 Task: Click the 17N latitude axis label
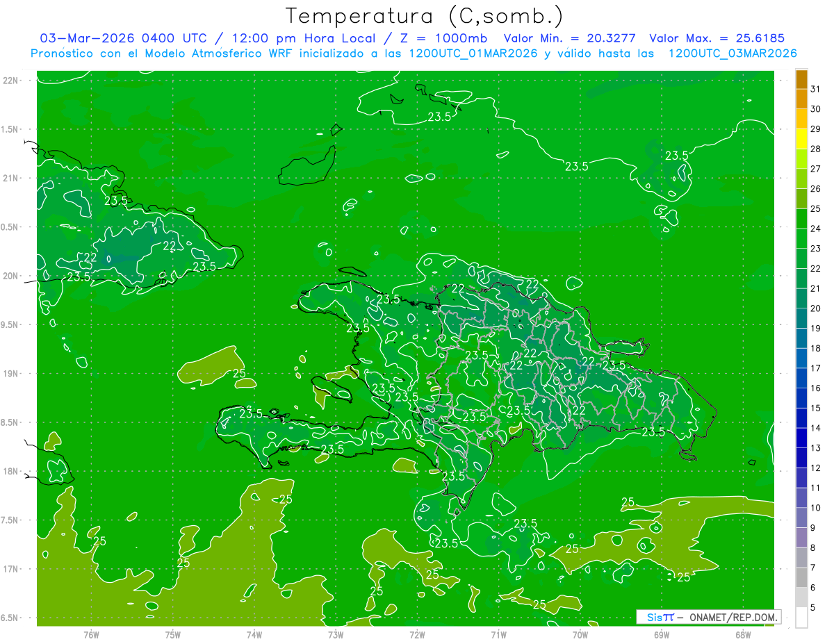[10, 569]
